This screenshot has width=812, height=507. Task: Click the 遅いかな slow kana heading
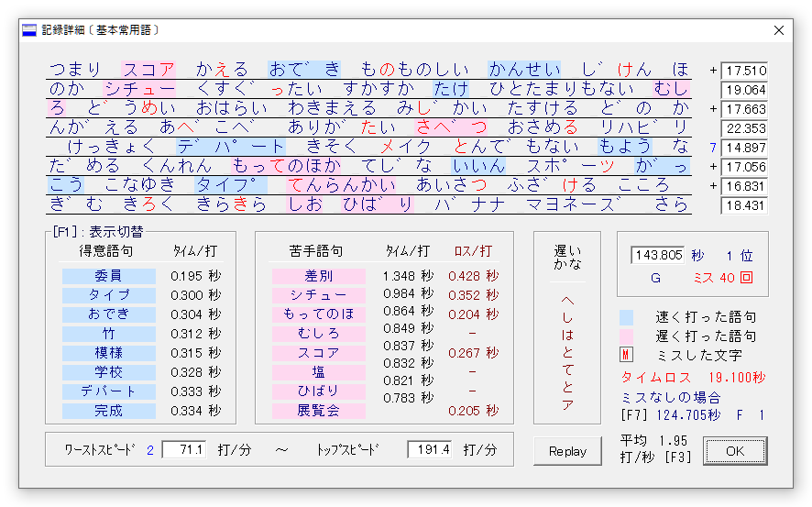(567, 258)
